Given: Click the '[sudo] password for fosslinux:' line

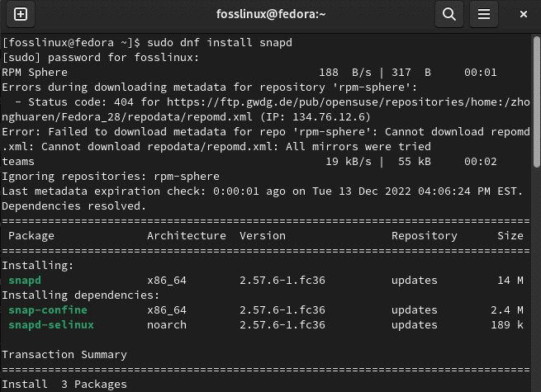Looking at the screenshot, I should pos(101,57).
